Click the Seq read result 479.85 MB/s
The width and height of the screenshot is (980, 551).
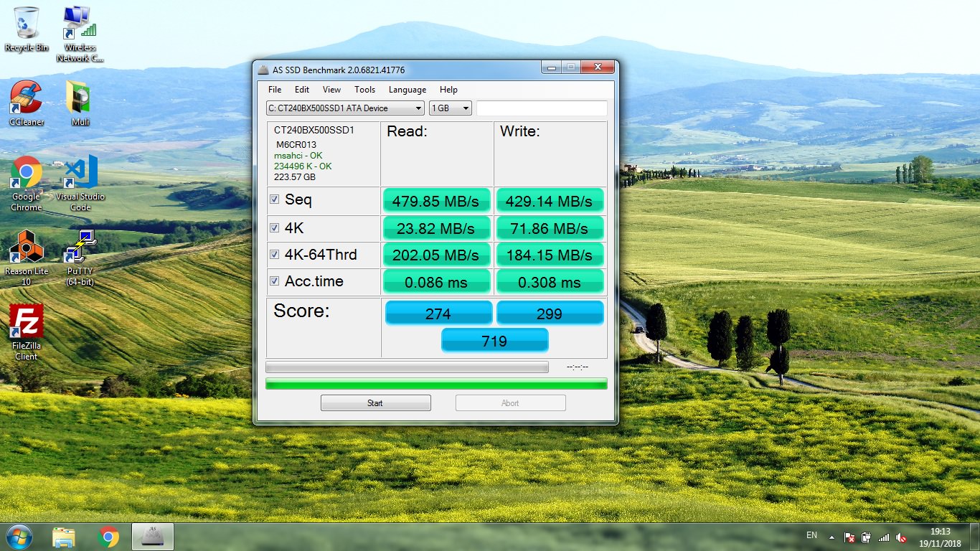click(x=437, y=202)
